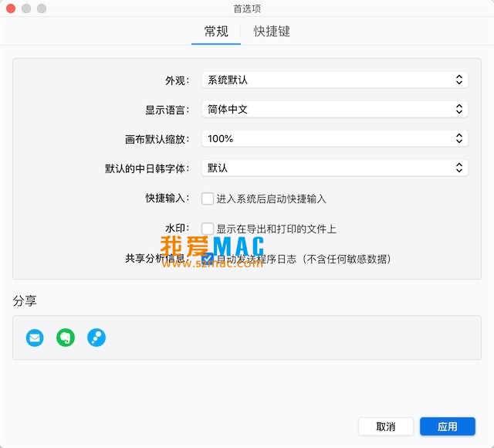The image size is (494, 448).
Task: Click the 显示在导出和打印的文件上 label text
Action: point(276,229)
